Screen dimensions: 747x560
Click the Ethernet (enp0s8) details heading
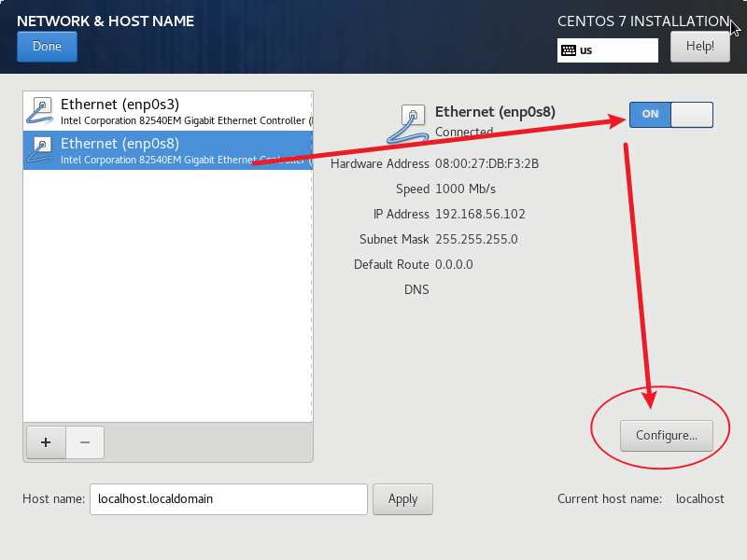pos(495,112)
